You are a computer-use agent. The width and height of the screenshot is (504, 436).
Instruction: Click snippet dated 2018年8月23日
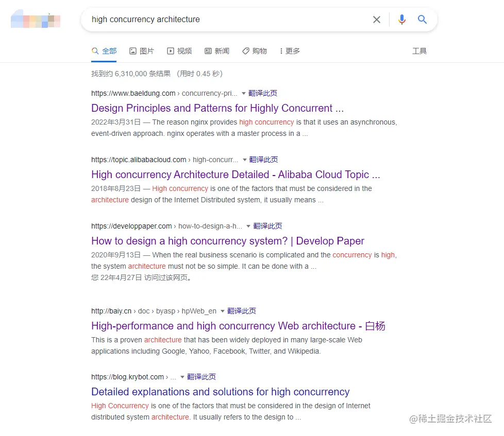231,194
